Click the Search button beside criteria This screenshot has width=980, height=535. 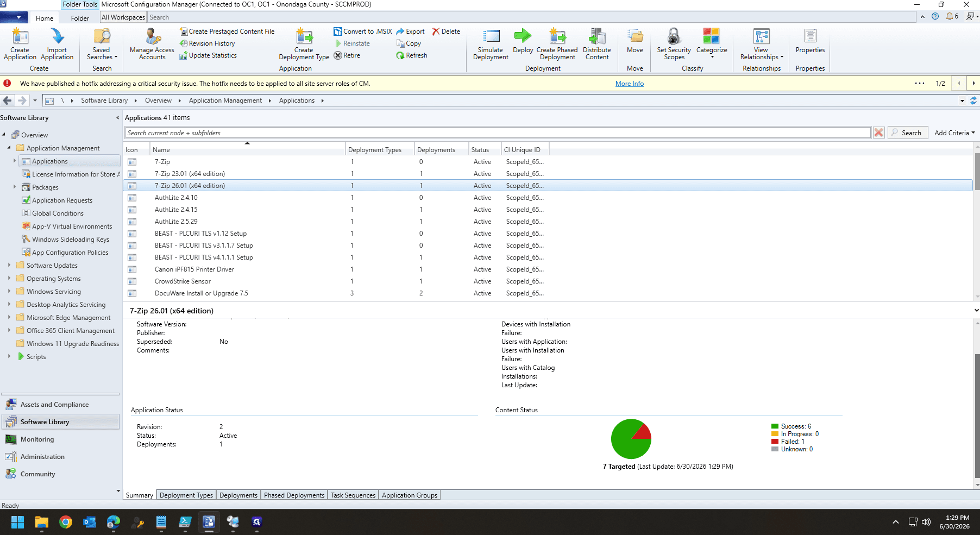tap(907, 133)
